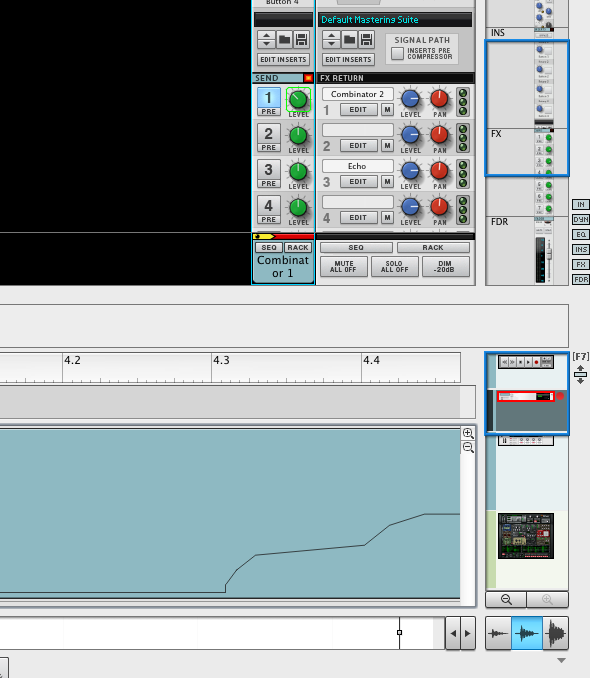
Task: Save insert FX patch for Combinator 1 channel
Action: click(301, 40)
